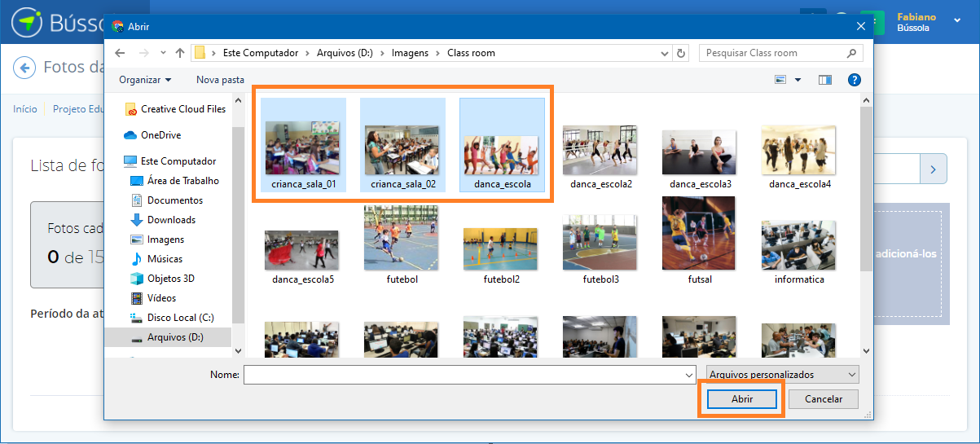
Task: Click Class room in the address path
Action: [x=471, y=53]
